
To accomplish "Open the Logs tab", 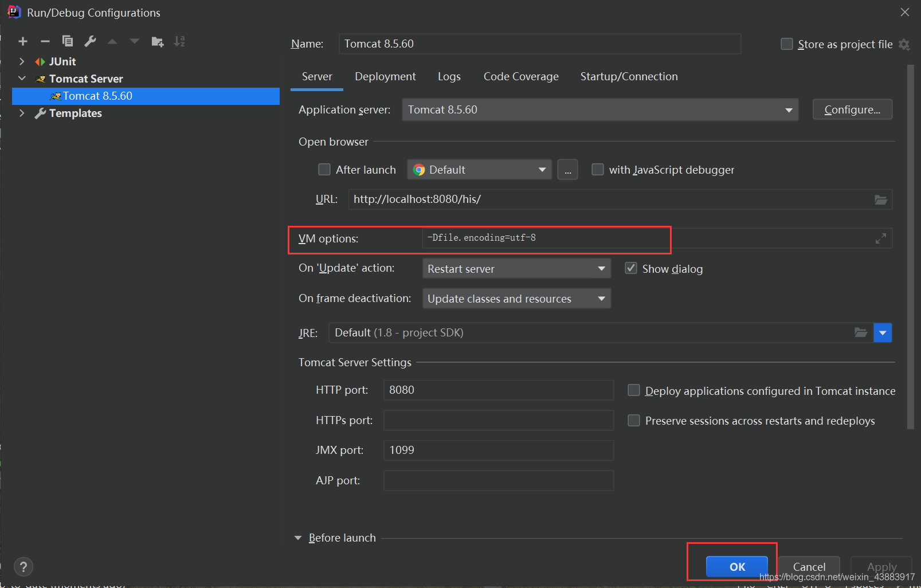I will click(x=449, y=77).
